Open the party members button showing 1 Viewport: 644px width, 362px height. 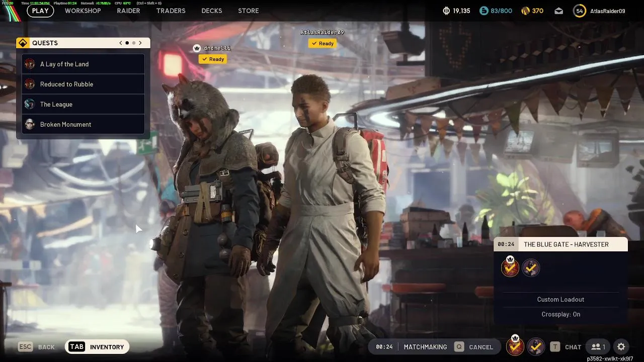(598, 347)
